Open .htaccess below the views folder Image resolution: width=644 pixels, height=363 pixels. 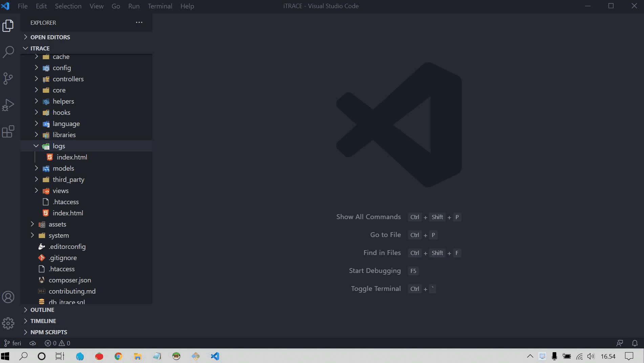[x=86, y=202]
